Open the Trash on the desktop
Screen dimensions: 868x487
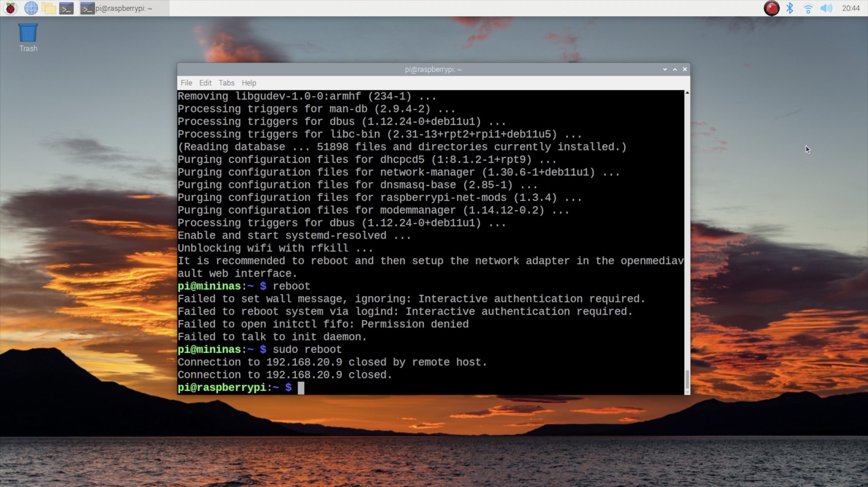28,33
